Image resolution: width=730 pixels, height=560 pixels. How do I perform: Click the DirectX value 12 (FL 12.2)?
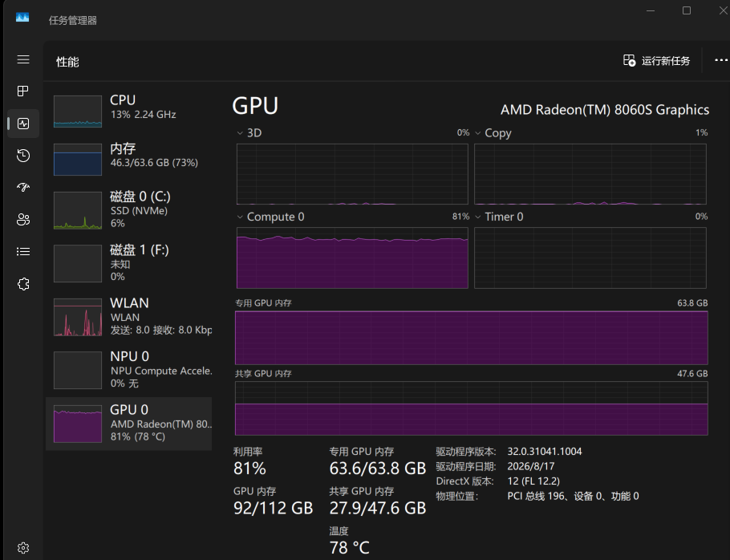(533, 481)
